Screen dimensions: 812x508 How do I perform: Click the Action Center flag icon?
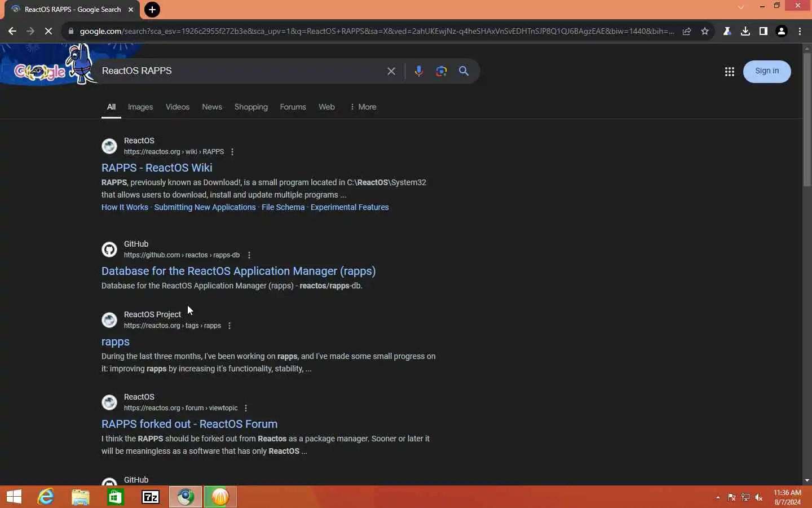pos(731,497)
